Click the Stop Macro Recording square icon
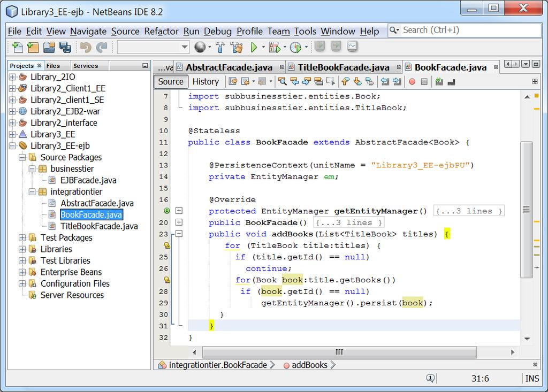 coord(424,81)
